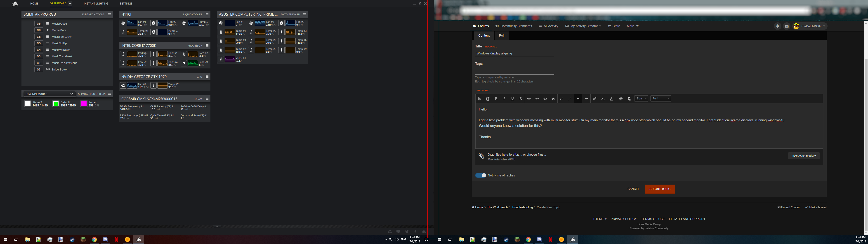Open the Intel Core i7 7700K panel menu

207,45
